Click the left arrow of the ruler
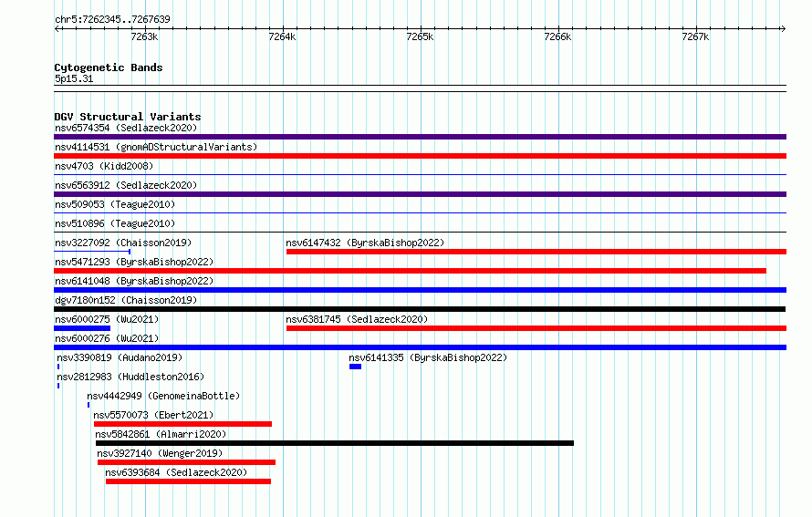The image size is (812, 517). [x=57, y=29]
